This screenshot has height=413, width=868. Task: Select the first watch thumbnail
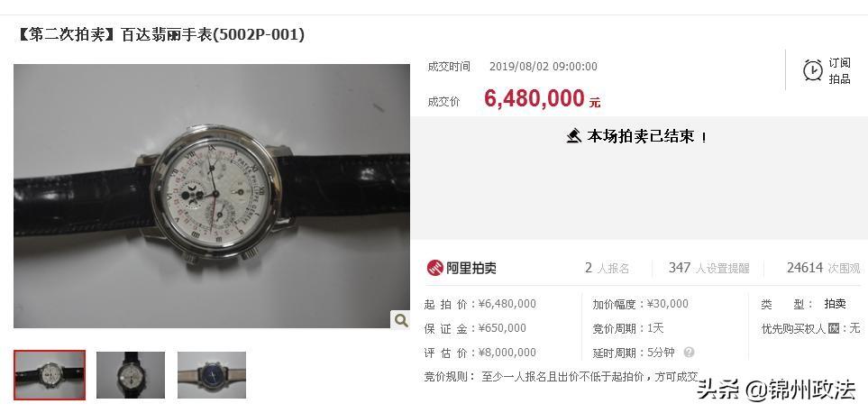(50, 375)
